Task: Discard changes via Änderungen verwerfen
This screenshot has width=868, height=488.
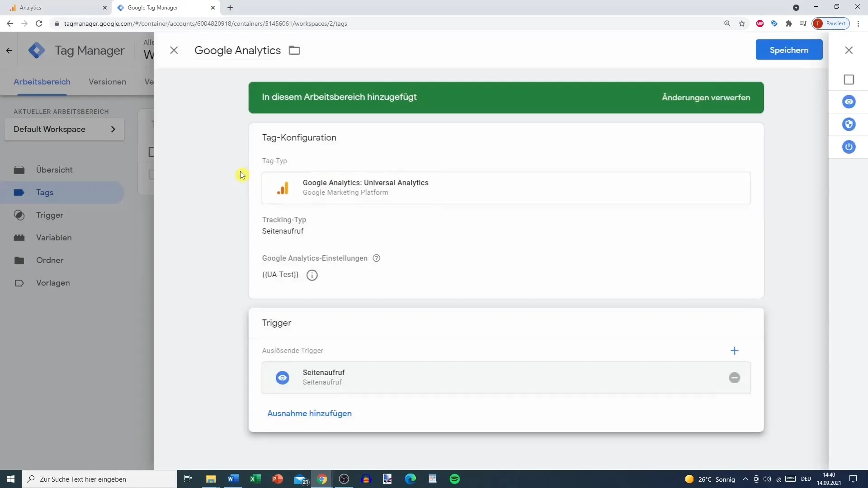Action: click(x=706, y=98)
